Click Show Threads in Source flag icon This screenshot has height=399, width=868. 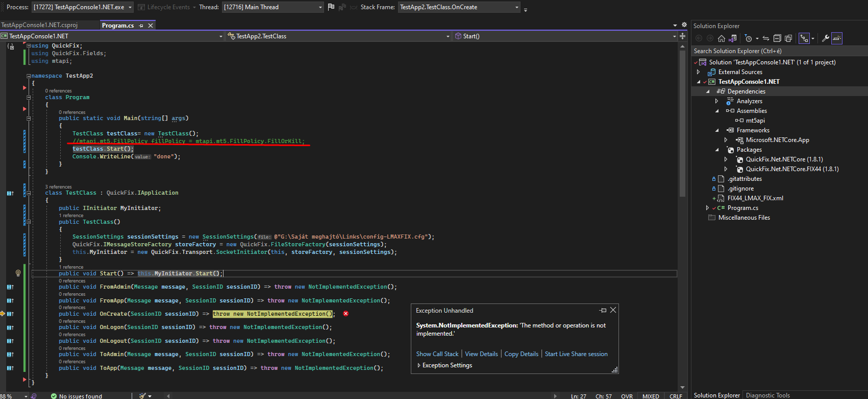click(x=331, y=7)
